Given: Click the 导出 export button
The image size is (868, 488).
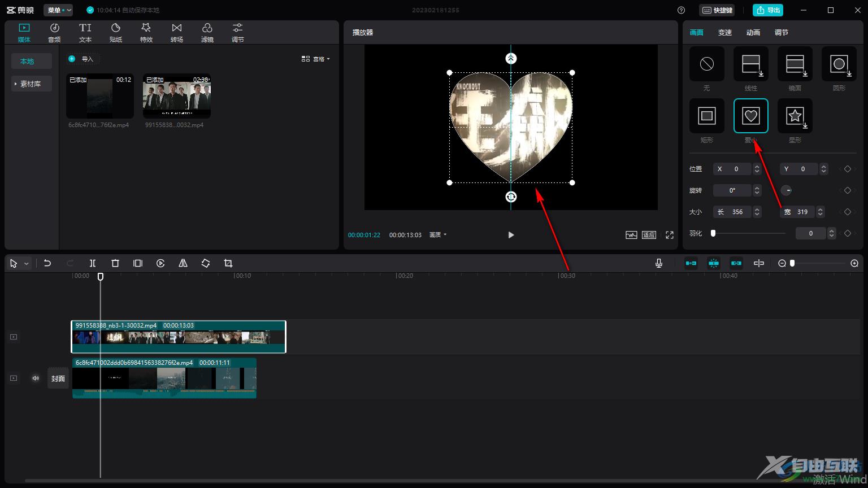Looking at the screenshot, I should pyautogui.click(x=768, y=10).
